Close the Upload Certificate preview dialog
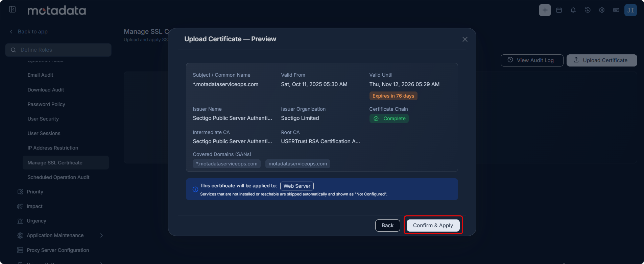This screenshot has height=264, width=644. [465, 39]
